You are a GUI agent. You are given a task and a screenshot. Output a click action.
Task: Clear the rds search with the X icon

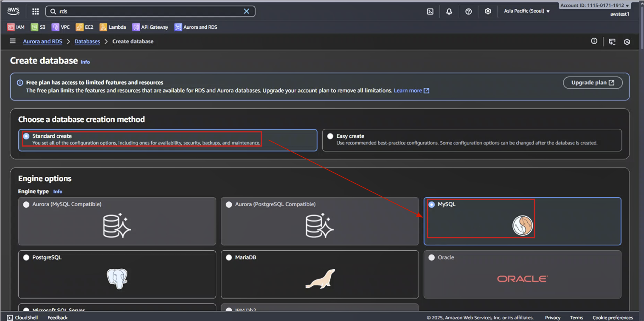(246, 11)
